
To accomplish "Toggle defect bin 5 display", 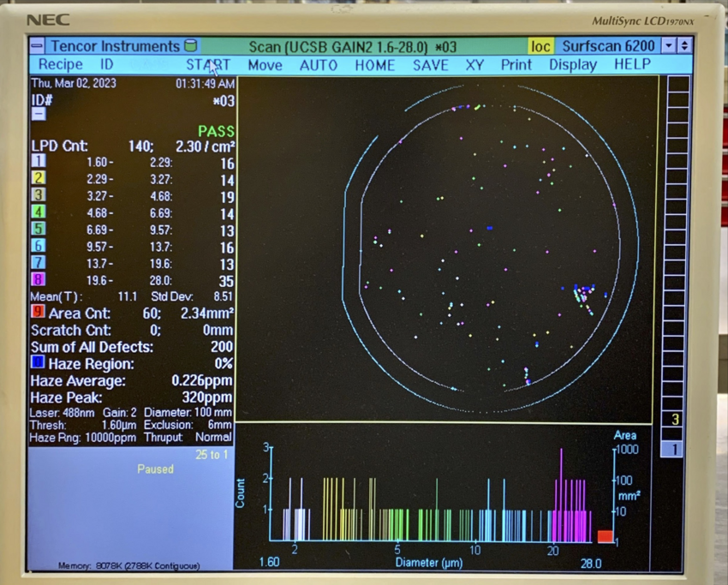I will (x=37, y=230).
